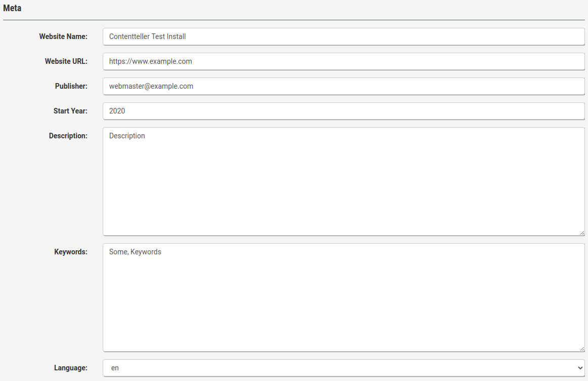This screenshot has height=381, width=588.
Task: Click the Language dropdown chevron arrow
Action: tap(580, 368)
